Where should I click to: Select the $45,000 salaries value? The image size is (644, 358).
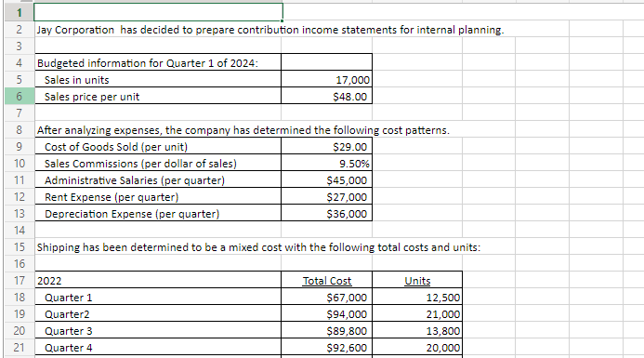326,180
